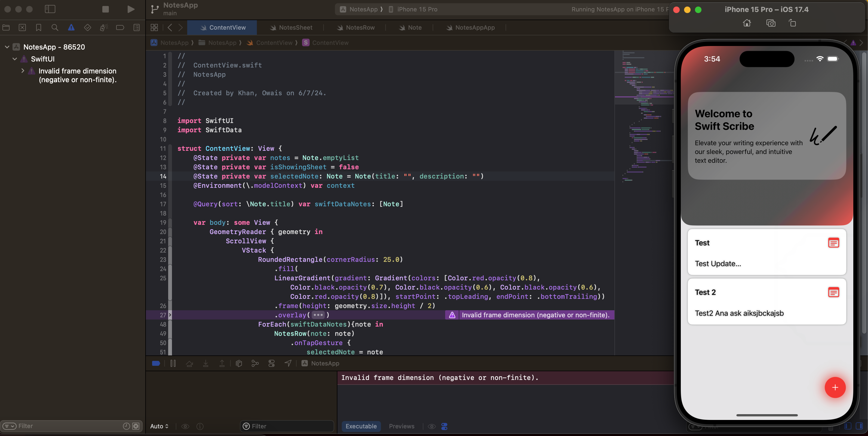Click NotesApp folder in the jump bar
The image size is (868, 436).
pos(218,43)
